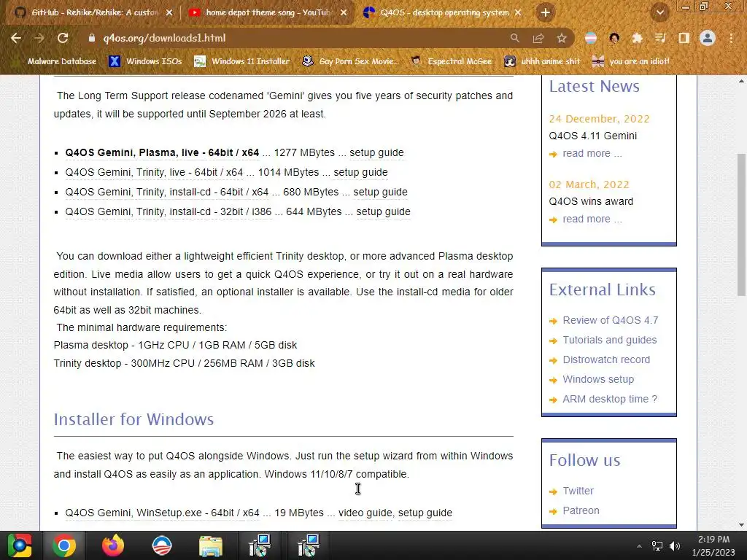Open the first installer setup taskbar icon
Image resolution: width=747 pixels, height=560 pixels.
pos(260,545)
